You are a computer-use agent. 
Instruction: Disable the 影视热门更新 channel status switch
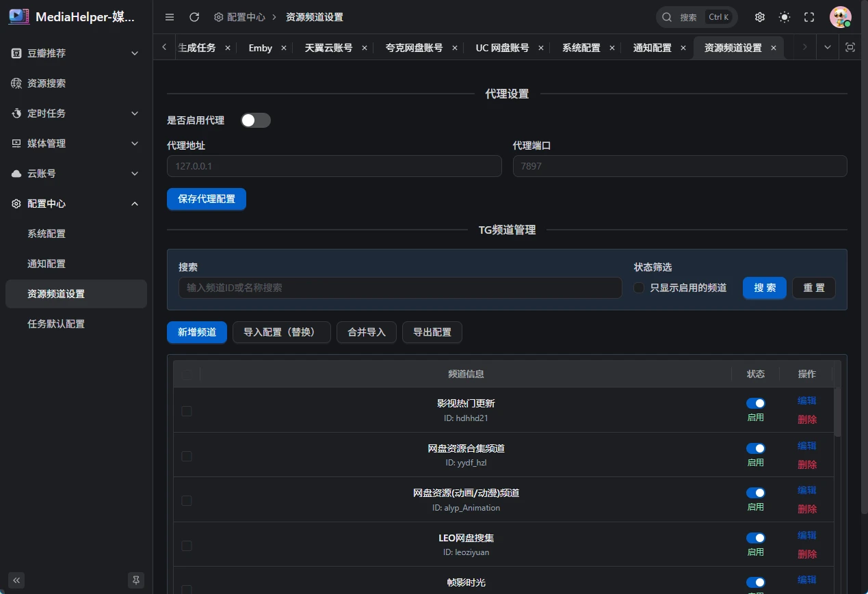tap(755, 403)
